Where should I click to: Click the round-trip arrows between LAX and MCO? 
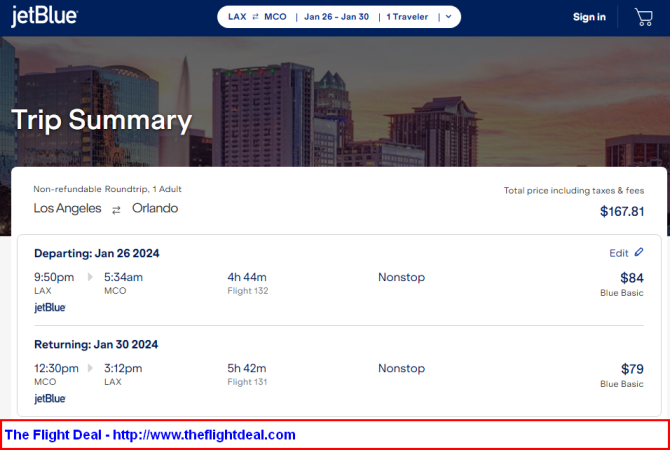[x=256, y=17]
